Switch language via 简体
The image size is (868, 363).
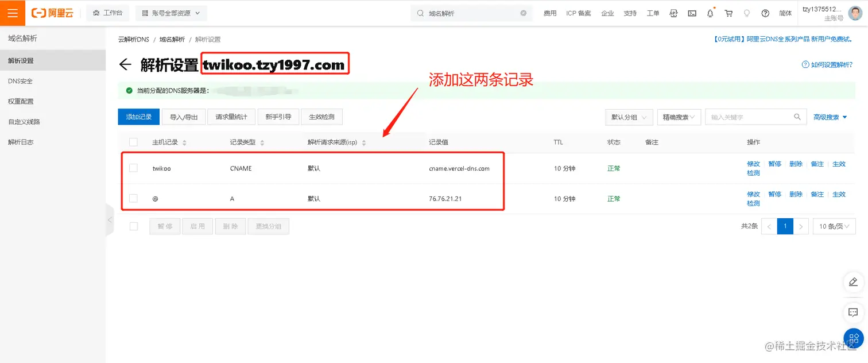coord(785,13)
